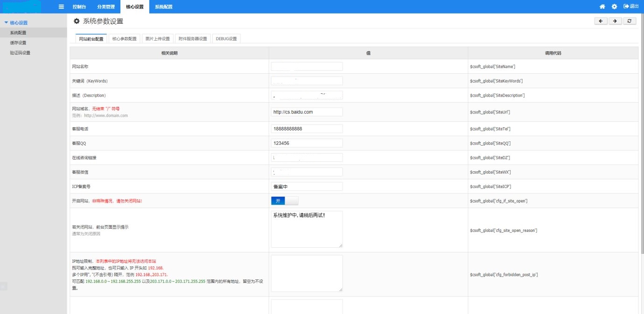Click the 退出 logout button
The image size is (644, 314).
coord(631,7)
